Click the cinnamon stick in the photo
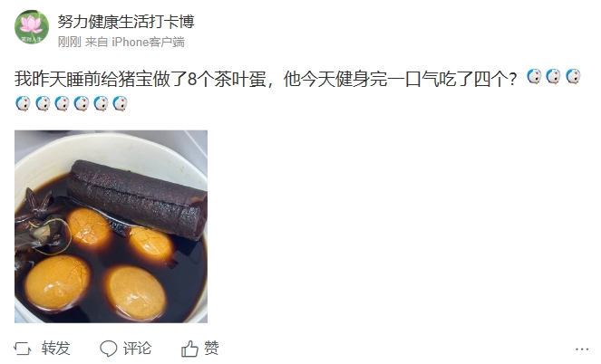This screenshot has width=601, height=364. click(137, 199)
